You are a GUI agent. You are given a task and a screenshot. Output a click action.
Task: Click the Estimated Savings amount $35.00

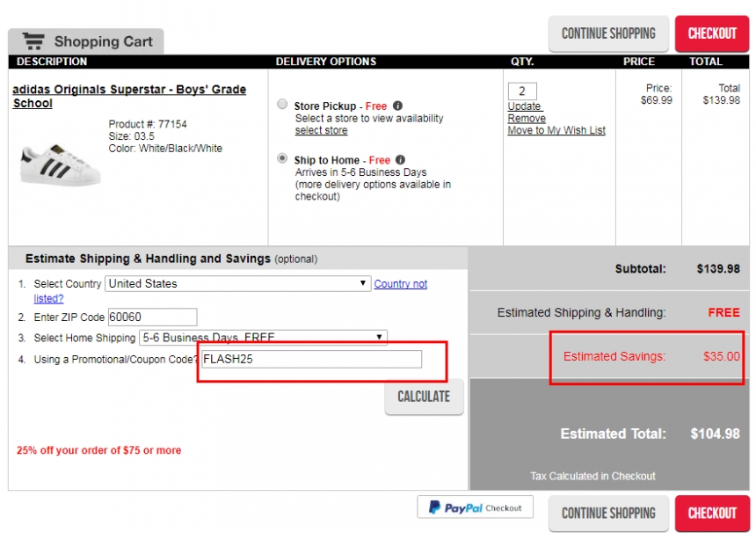pos(722,356)
